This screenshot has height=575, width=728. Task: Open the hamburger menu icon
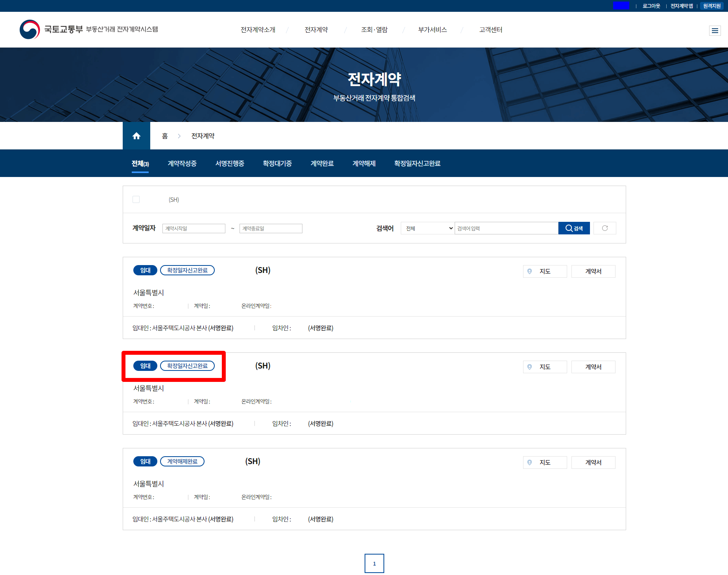pyautogui.click(x=715, y=31)
